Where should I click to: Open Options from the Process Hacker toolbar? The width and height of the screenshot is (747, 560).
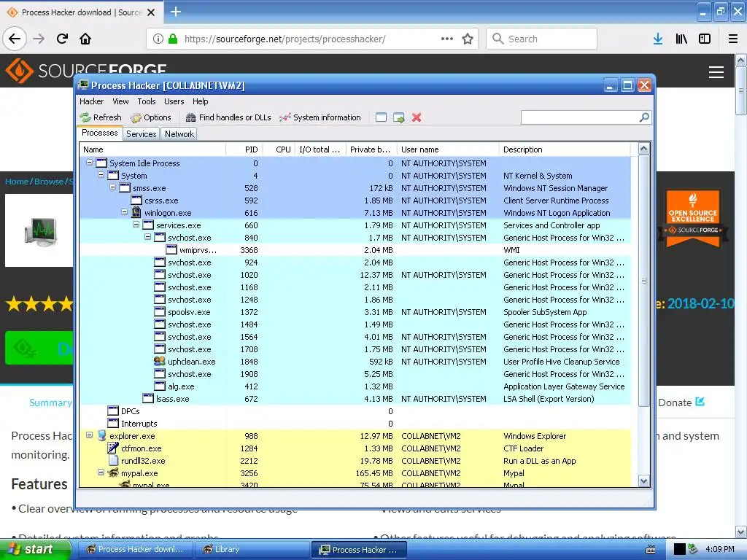[150, 117]
